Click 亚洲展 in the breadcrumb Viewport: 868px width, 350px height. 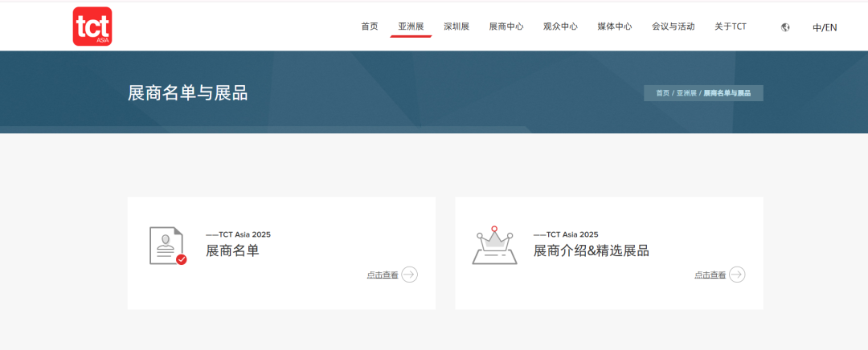pyautogui.click(x=686, y=93)
